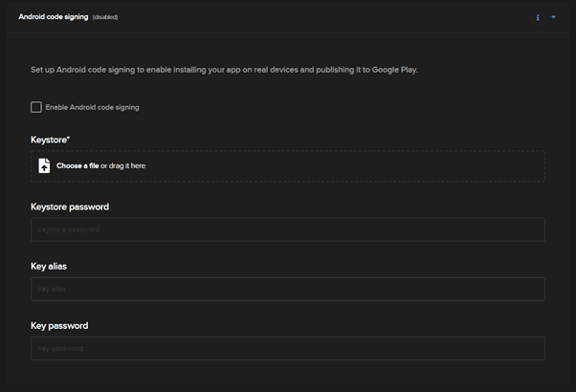Focus the Keystore password input field
The image size is (576, 392).
click(287, 229)
